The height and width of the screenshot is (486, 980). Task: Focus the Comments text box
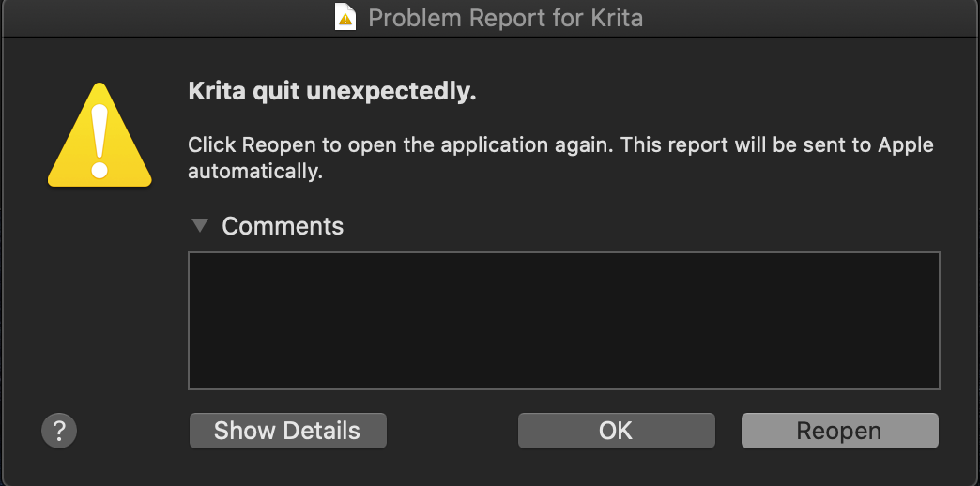pyautogui.click(x=563, y=320)
